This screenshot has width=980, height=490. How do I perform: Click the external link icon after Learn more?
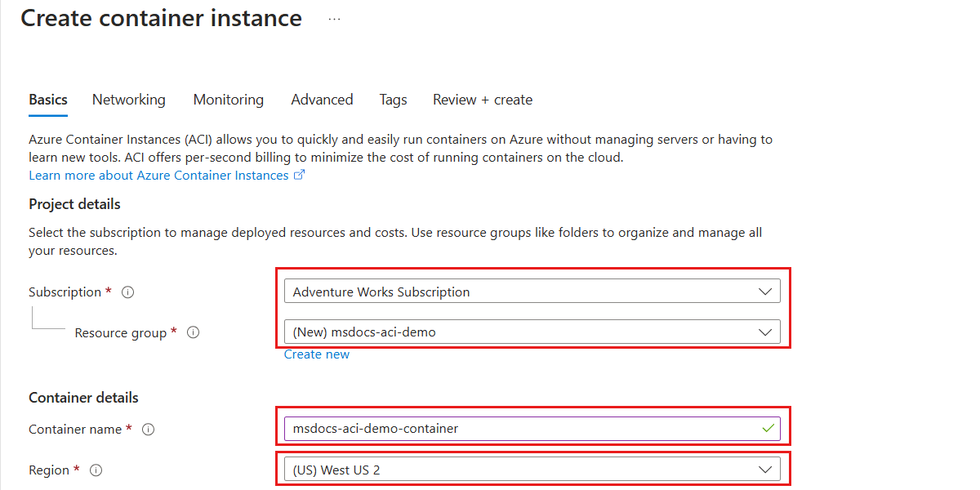click(x=300, y=175)
